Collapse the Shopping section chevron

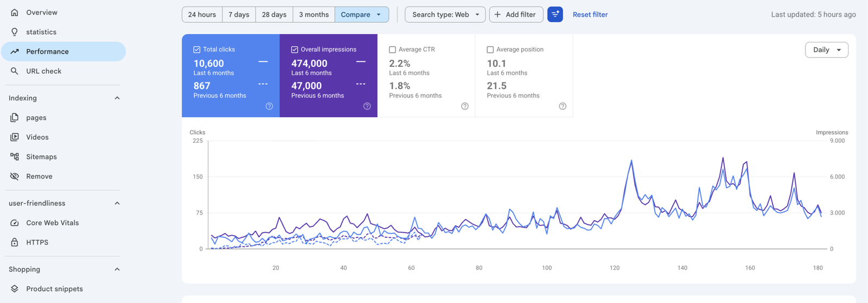coord(117,270)
